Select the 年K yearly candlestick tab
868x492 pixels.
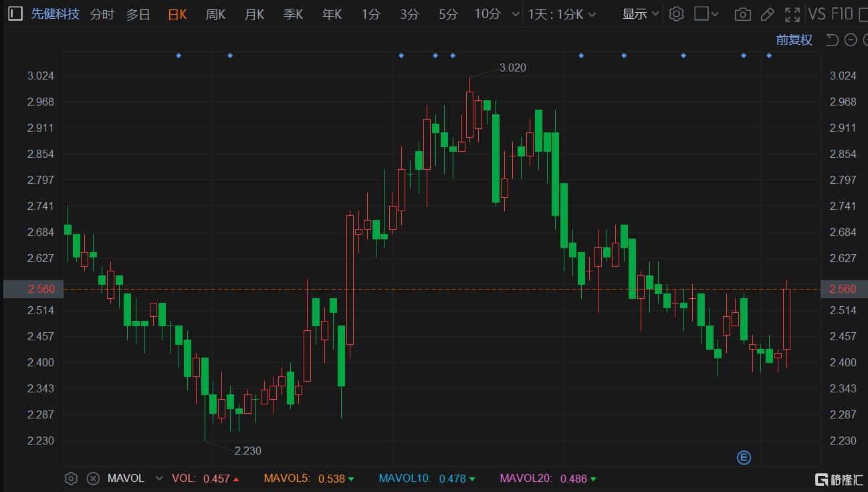(x=332, y=14)
